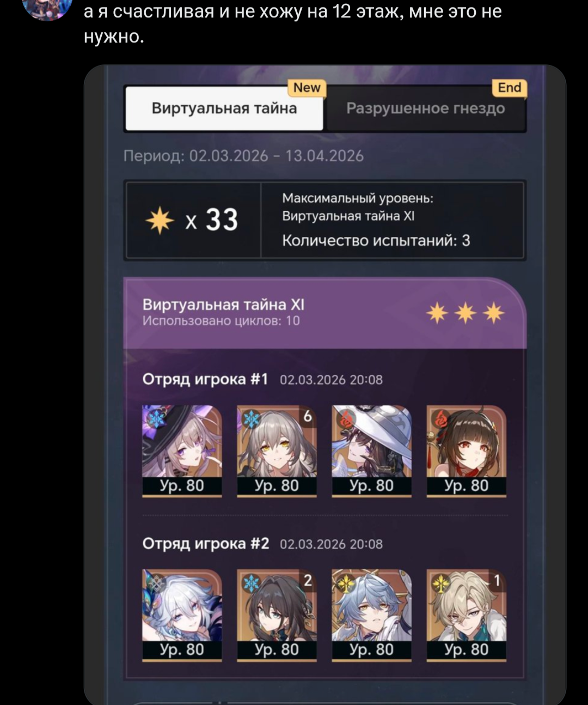The height and width of the screenshot is (705, 588).
Task: Pick the blond character with eidolon 1
Action: 466,615
